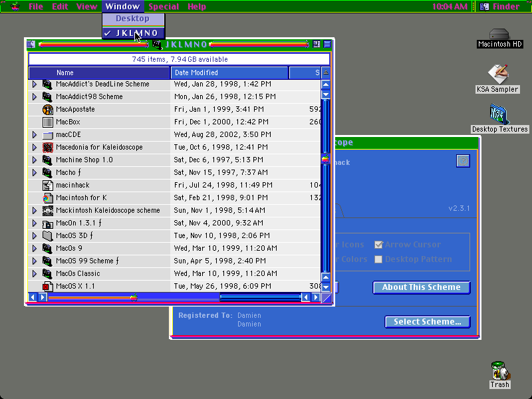
Task: Open the Special menu
Action: (x=164, y=7)
